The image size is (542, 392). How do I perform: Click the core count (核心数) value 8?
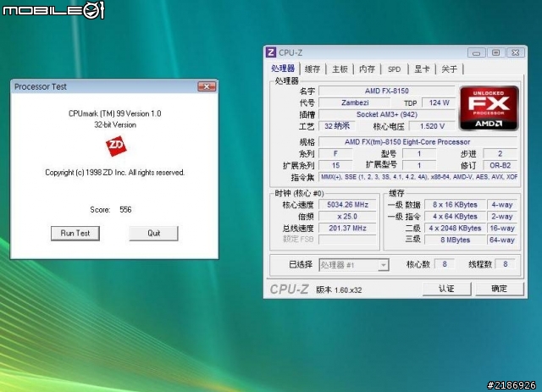tap(444, 264)
